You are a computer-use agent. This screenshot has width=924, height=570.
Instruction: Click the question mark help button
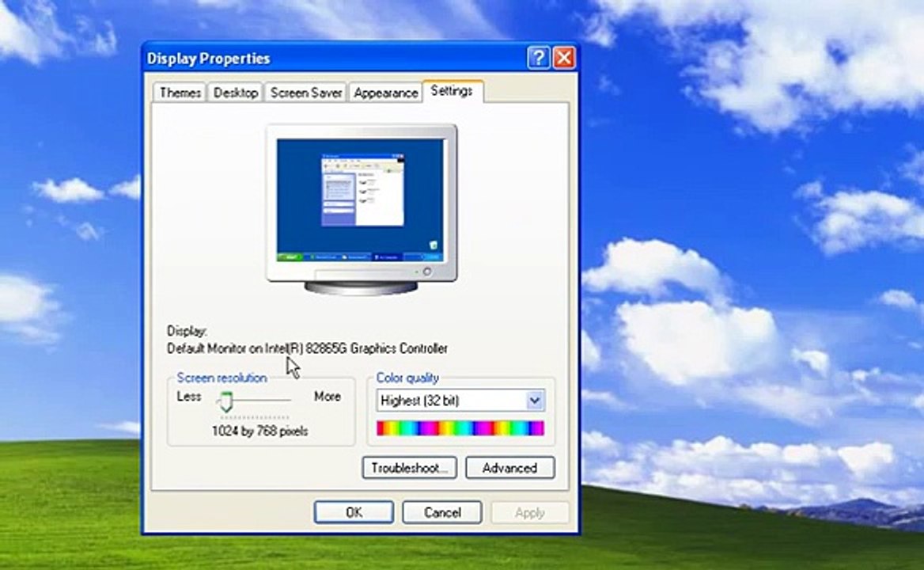point(538,58)
